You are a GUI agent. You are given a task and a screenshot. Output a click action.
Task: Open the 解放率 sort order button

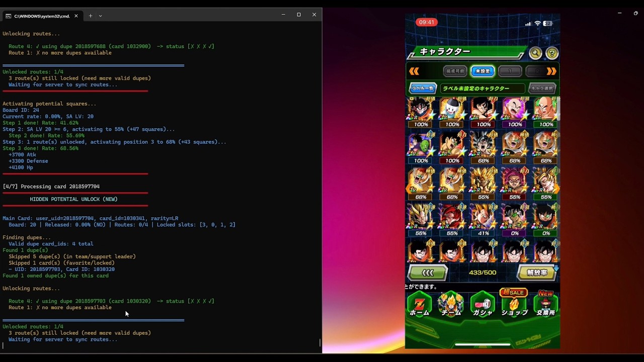[x=537, y=273]
